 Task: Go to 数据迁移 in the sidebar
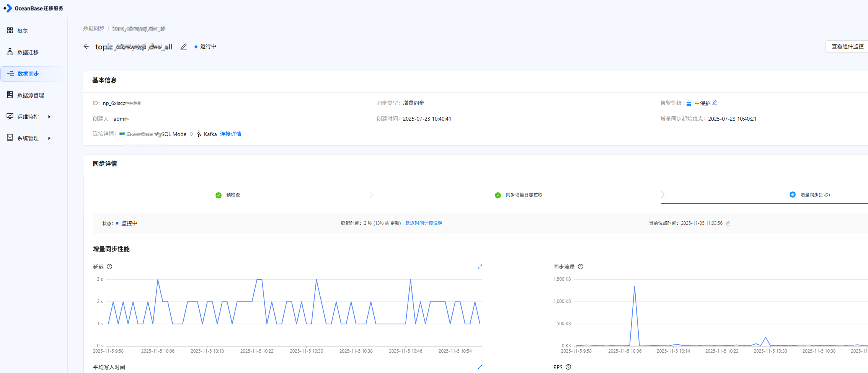(28, 52)
